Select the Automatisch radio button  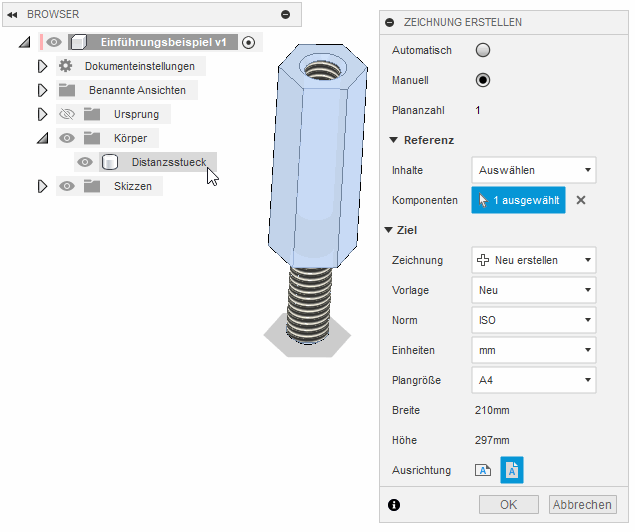pyautogui.click(x=484, y=50)
